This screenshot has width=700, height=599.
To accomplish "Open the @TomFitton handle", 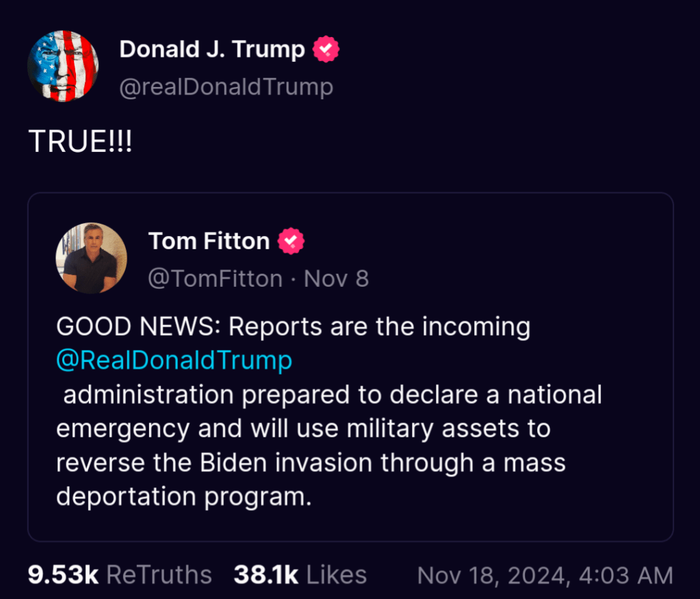I will tap(216, 279).
